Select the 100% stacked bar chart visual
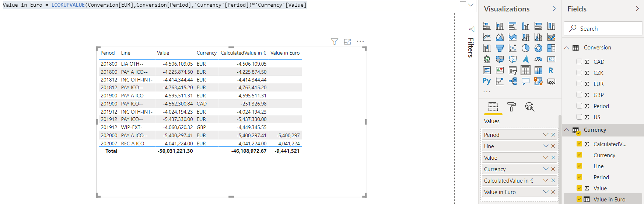The height and width of the screenshot is (204, 644). pyautogui.click(x=538, y=26)
